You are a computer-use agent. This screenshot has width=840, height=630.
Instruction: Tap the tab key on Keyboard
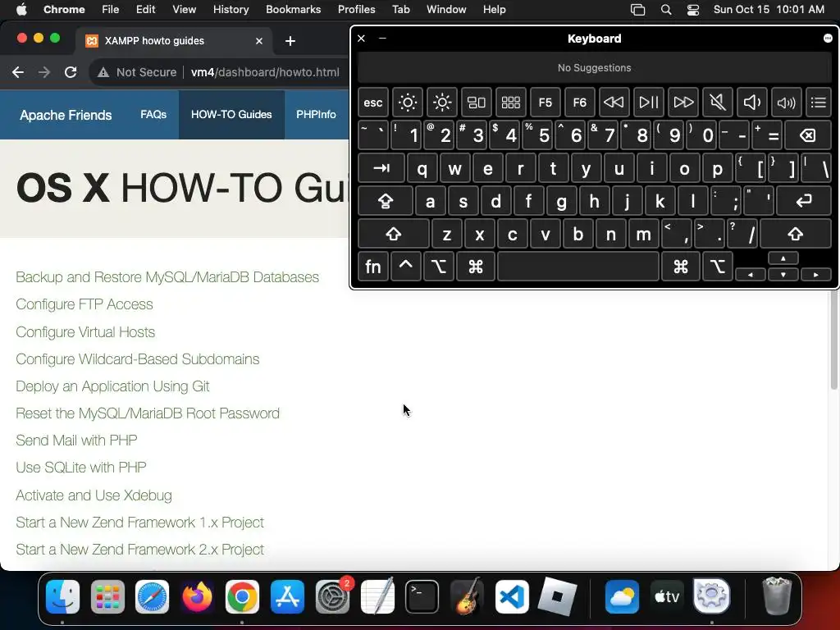[x=381, y=168]
